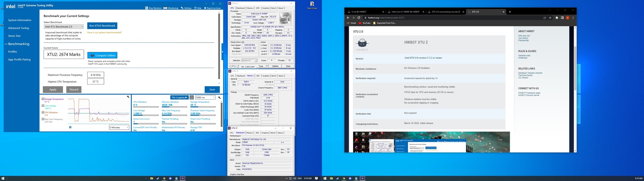Open General rules link on HWBOT
644x181 pixels.
(524, 56)
